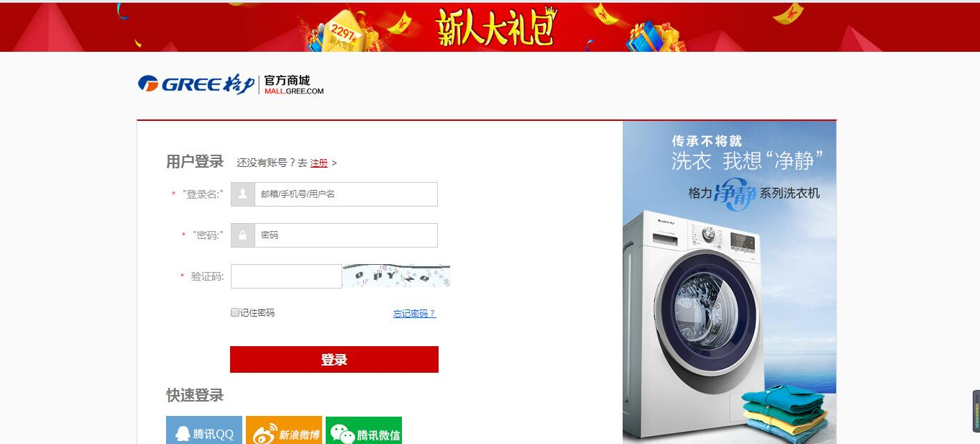Refresh the captcha image
The width and height of the screenshot is (980, 444).
point(396,276)
